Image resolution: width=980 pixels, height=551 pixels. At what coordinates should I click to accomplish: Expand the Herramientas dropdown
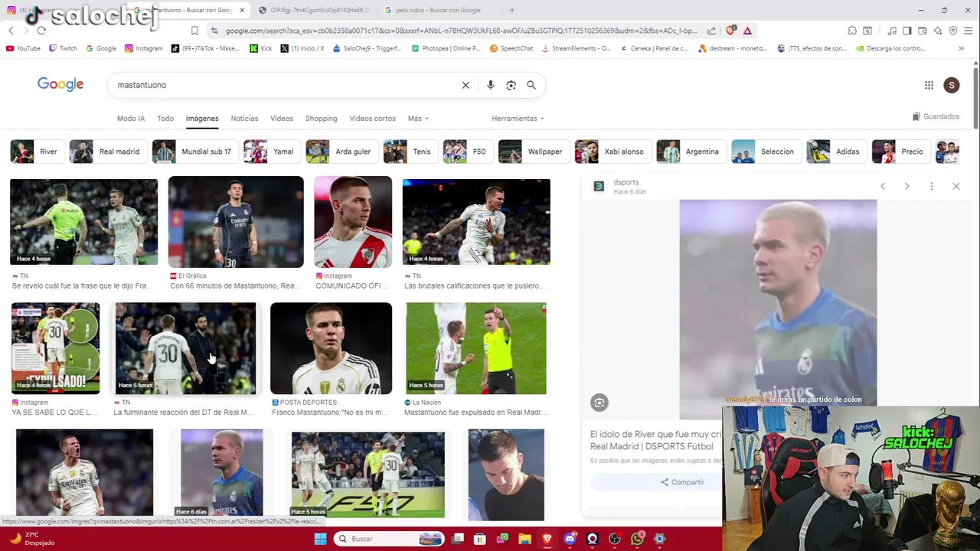click(518, 119)
